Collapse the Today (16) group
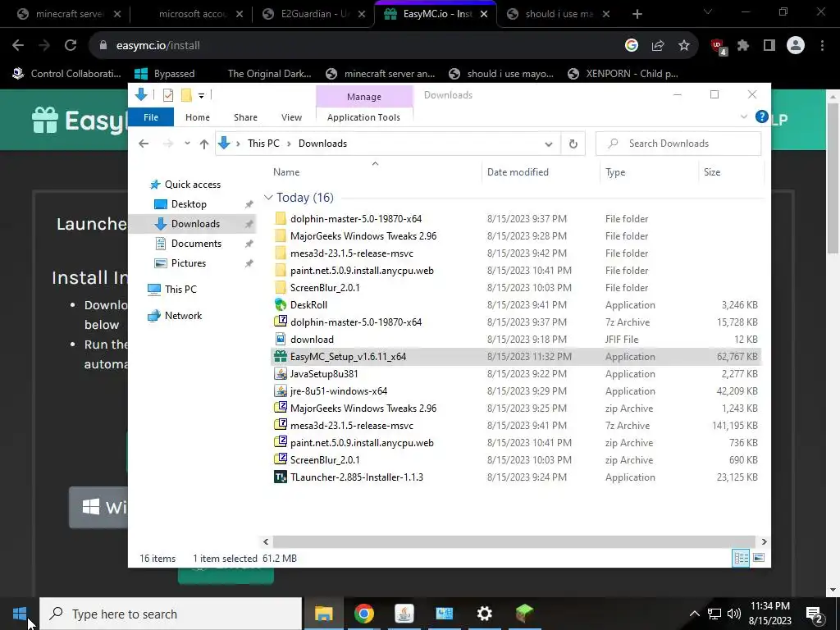 click(268, 198)
